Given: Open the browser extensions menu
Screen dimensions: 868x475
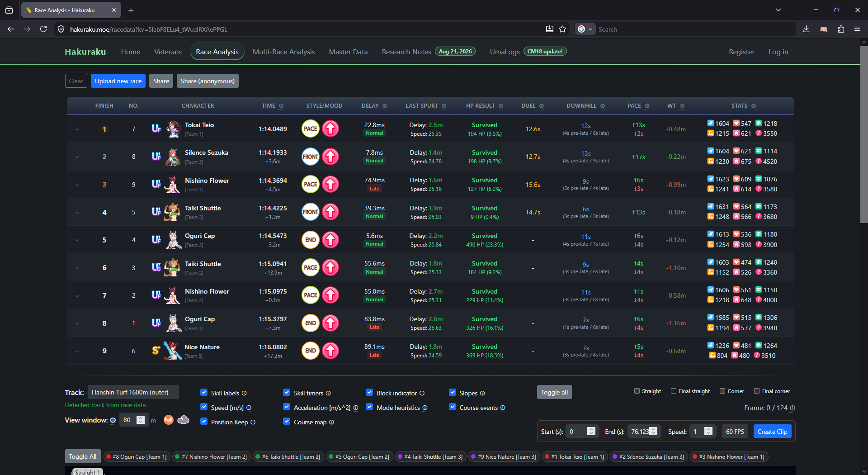Looking at the screenshot, I should 841,29.
